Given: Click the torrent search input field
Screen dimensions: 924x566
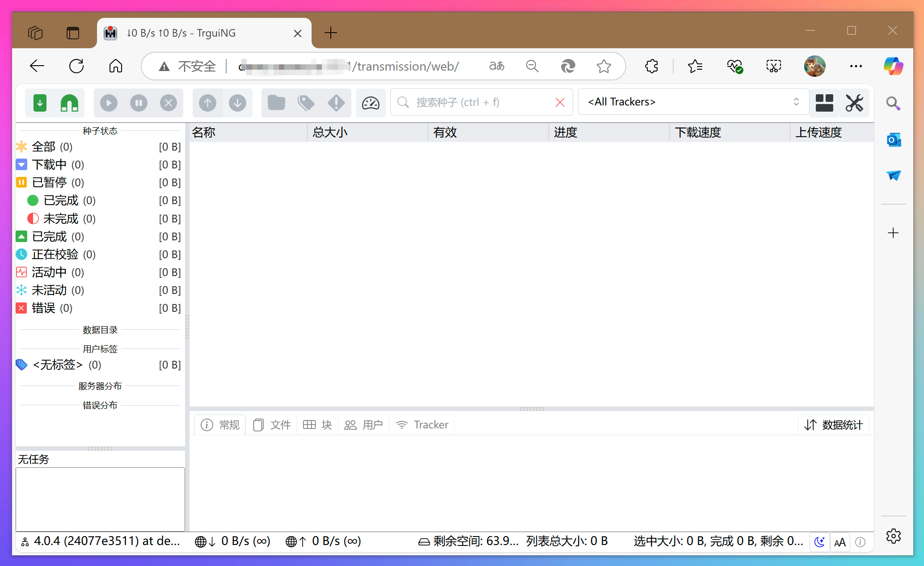Looking at the screenshot, I should [x=474, y=102].
